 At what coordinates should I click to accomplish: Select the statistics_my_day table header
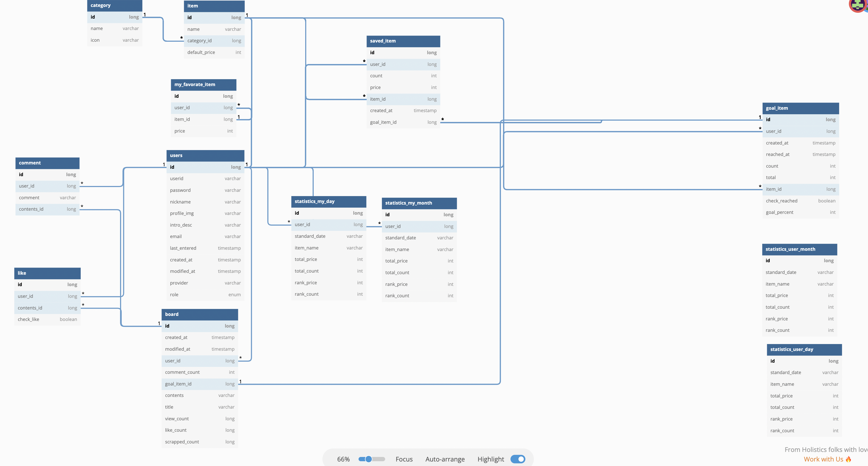pos(314,201)
